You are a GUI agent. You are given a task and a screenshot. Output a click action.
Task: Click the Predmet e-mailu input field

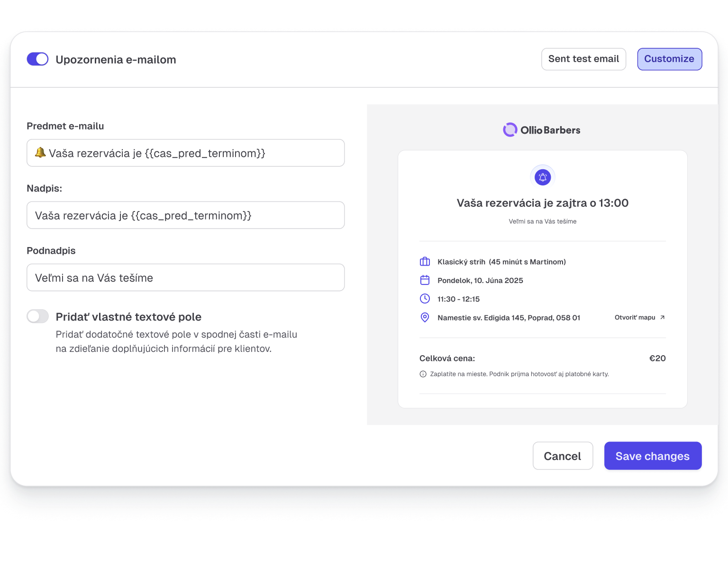(x=185, y=153)
